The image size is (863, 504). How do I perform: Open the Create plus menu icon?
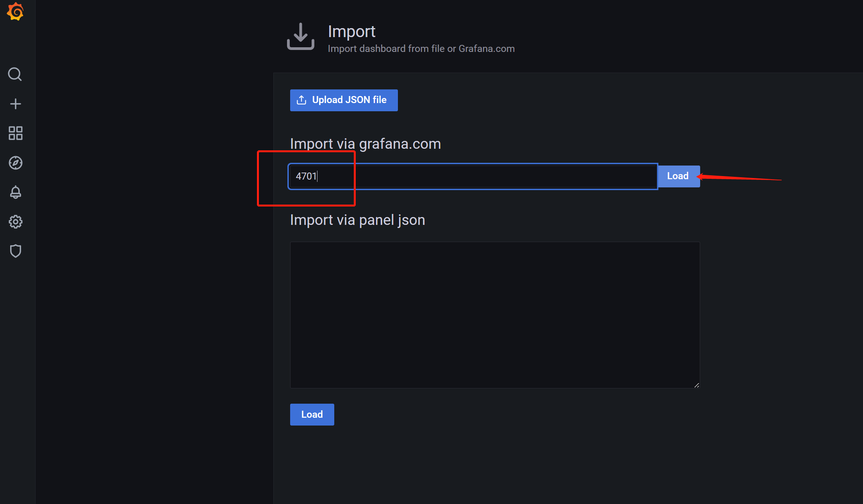[x=16, y=104]
